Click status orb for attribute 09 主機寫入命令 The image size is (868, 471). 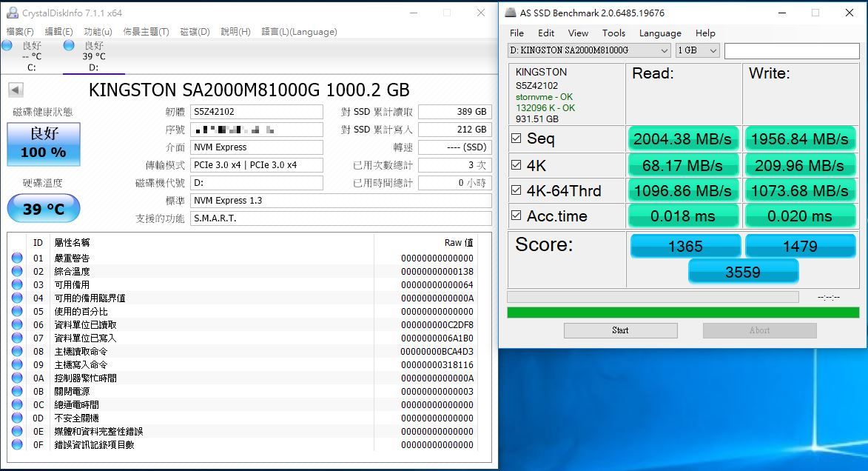17,364
